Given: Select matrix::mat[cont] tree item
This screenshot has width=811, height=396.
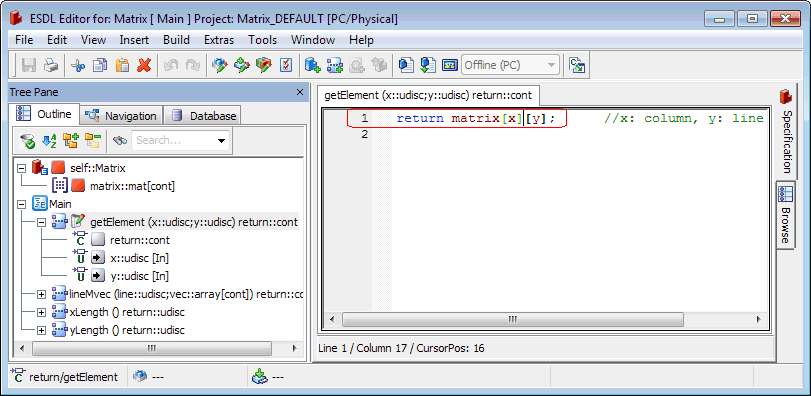Looking at the screenshot, I should pyautogui.click(x=132, y=186).
